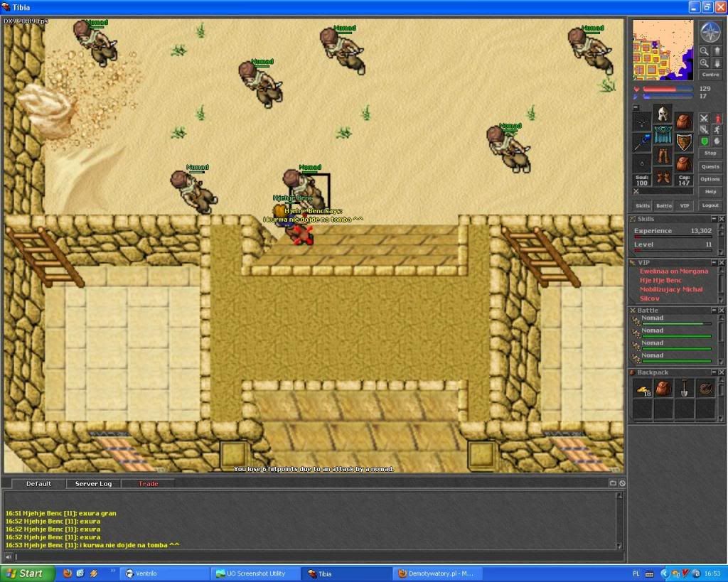Select the shovel in the Backpack
This screenshot has height=582, width=728.
pyautogui.click(x=685, y=389)
